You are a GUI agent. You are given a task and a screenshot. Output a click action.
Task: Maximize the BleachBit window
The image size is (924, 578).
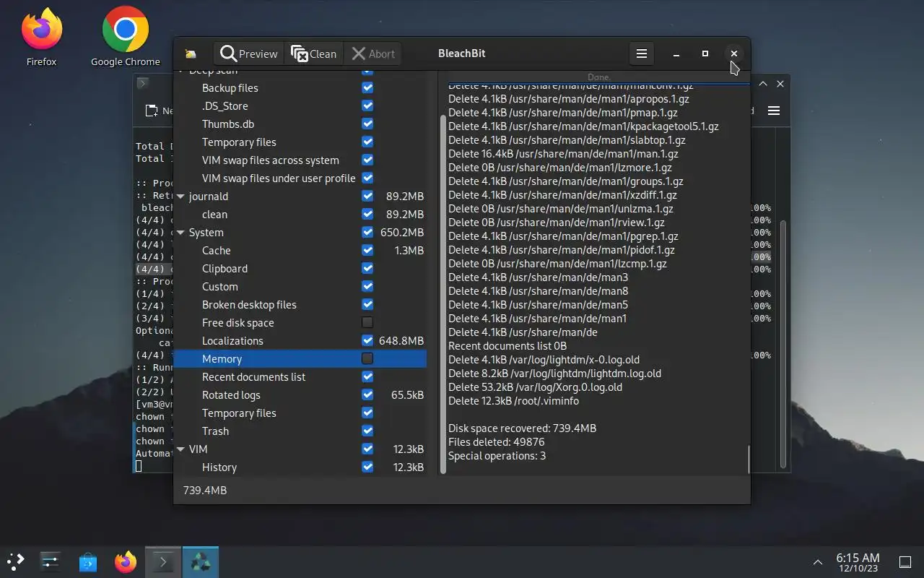(705, 53)
